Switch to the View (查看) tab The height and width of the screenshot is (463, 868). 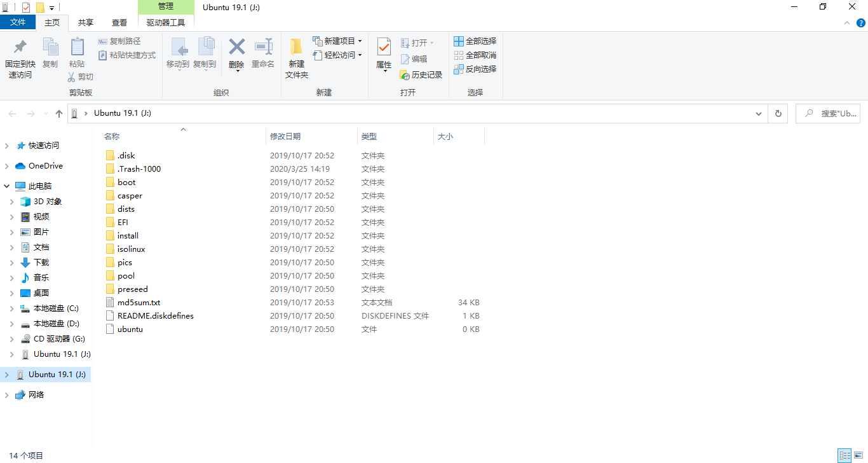tap(119, 22)
